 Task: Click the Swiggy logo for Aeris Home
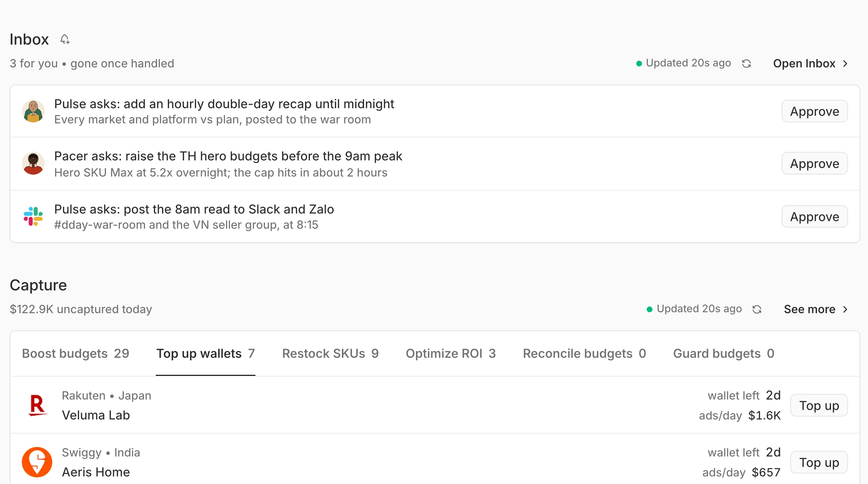pos(37,462)
